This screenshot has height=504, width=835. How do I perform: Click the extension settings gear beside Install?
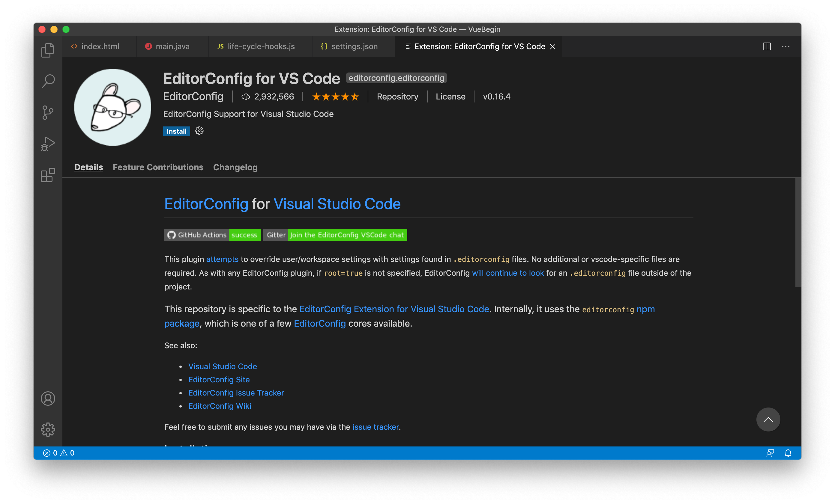click(x=199, y=131)
